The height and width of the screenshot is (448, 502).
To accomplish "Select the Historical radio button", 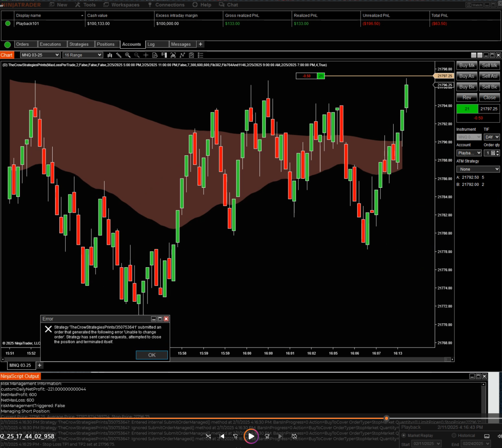I will pos(454,435).
